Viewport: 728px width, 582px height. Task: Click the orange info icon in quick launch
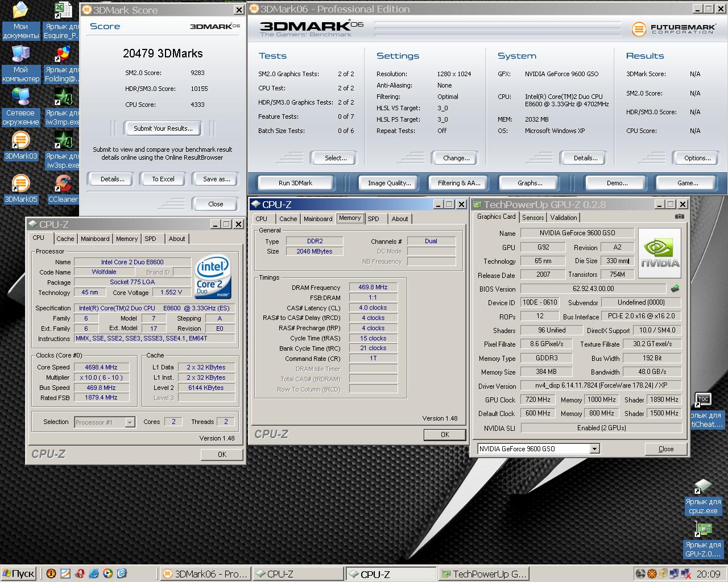tap(51, 574)
